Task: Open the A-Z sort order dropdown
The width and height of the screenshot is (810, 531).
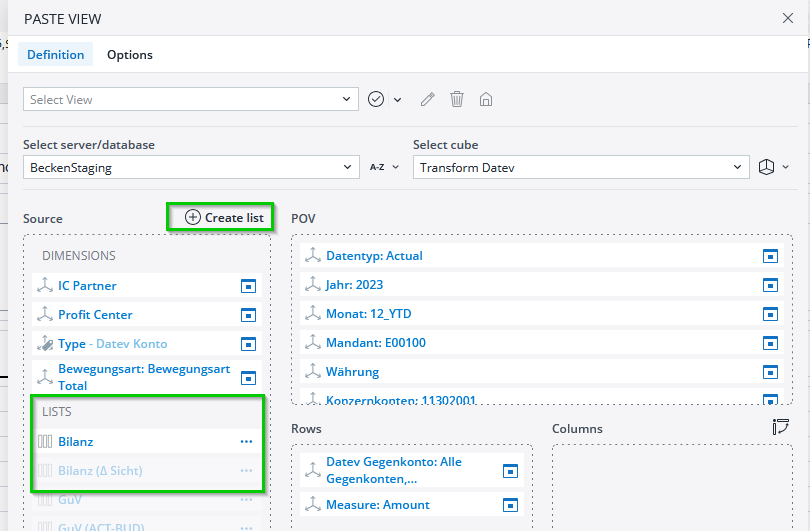Action: click(x=384, y=167)
